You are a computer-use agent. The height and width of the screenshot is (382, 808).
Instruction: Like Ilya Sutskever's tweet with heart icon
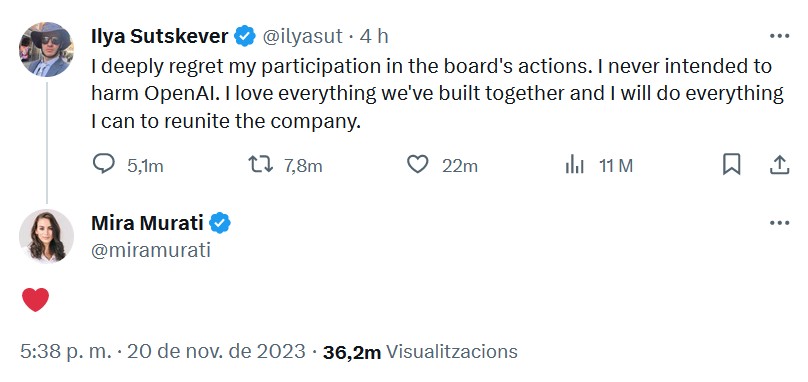click(417, 165)
